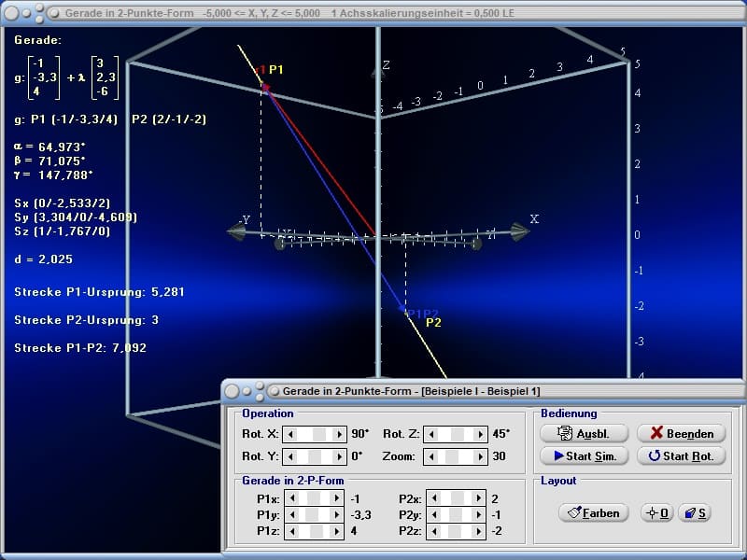
Task: Decrease Rot. Z with its left arrow
Action: 431,434
